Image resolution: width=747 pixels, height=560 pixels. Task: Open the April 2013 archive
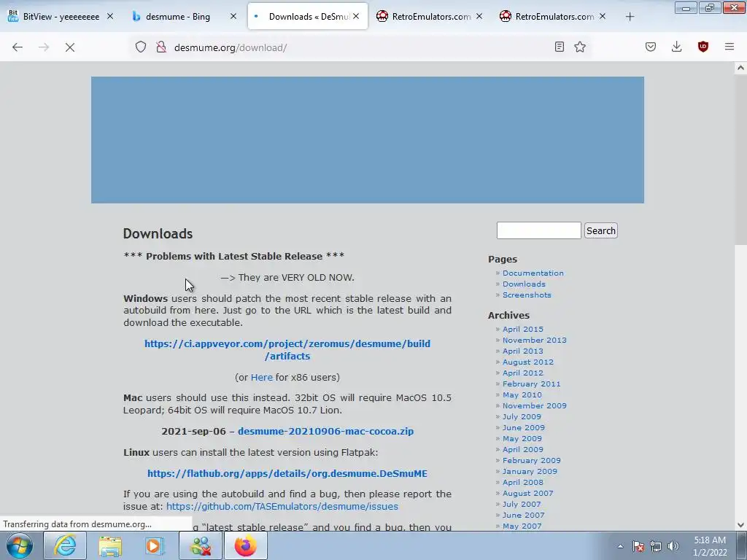tap(522, 351)
